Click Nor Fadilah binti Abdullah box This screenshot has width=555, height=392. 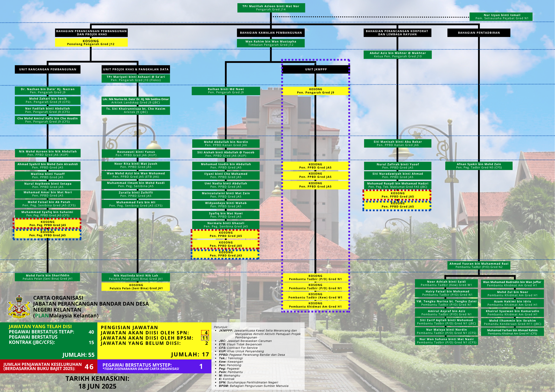[x=48, y=110]
